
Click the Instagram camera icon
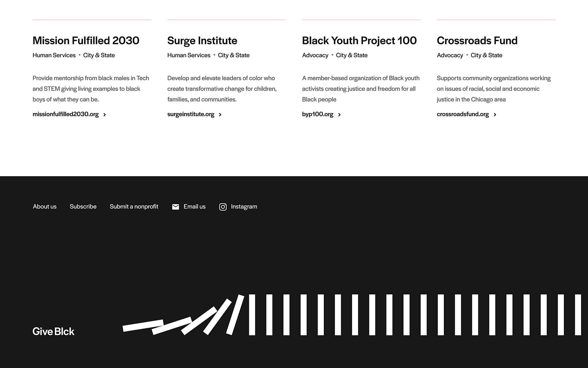[x=223, y=207]
